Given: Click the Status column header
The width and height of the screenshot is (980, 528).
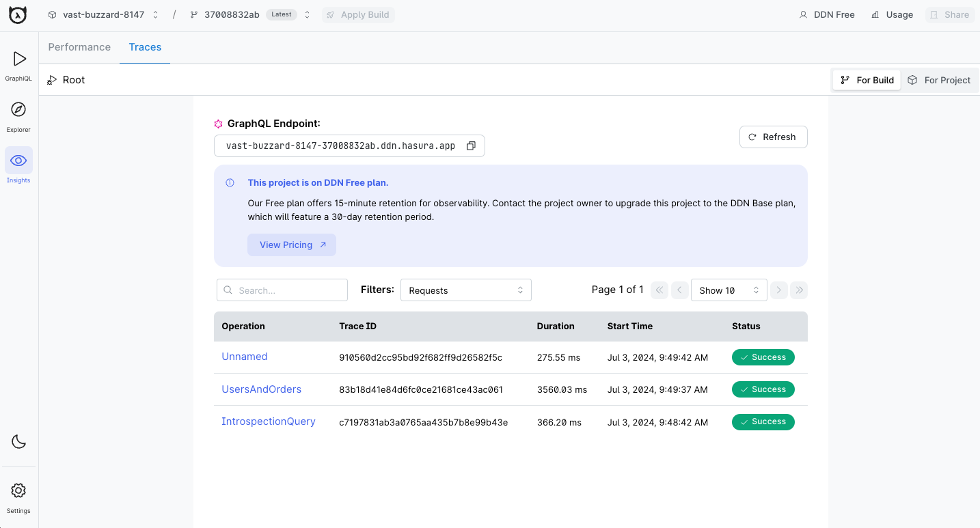Looking at the screenshot, I should click(x=746, y=326).
